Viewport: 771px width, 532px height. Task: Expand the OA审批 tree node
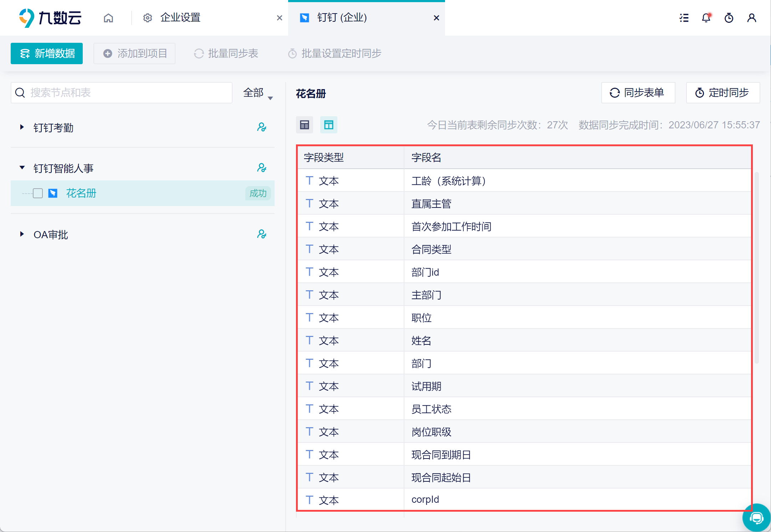(x=22, y=234)
